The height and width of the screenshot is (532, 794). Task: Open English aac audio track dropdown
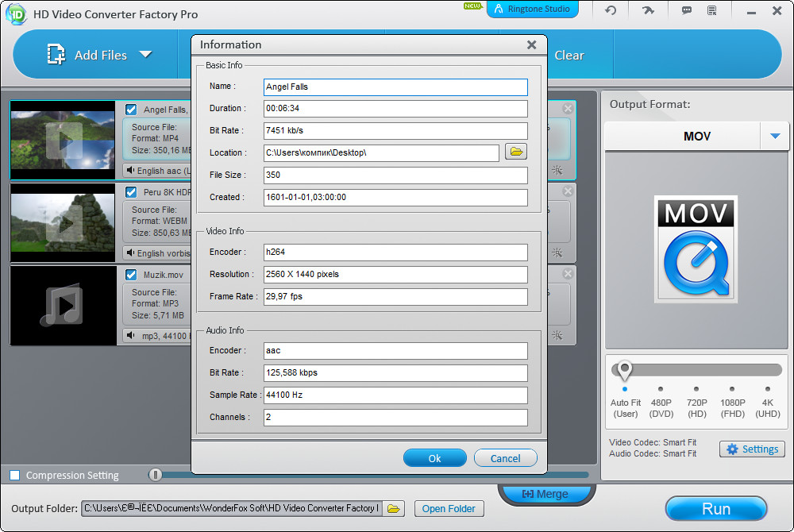point(157,171)
